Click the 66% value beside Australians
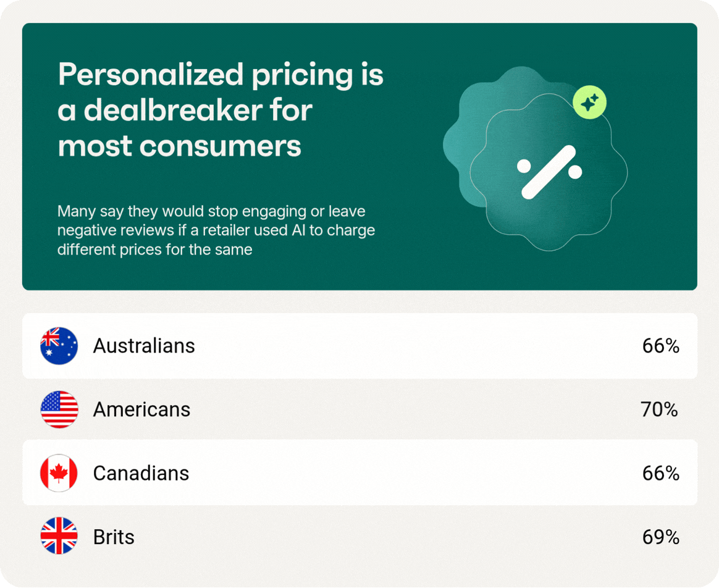Screen dimensions: 719x588 (x=661, y=346)
